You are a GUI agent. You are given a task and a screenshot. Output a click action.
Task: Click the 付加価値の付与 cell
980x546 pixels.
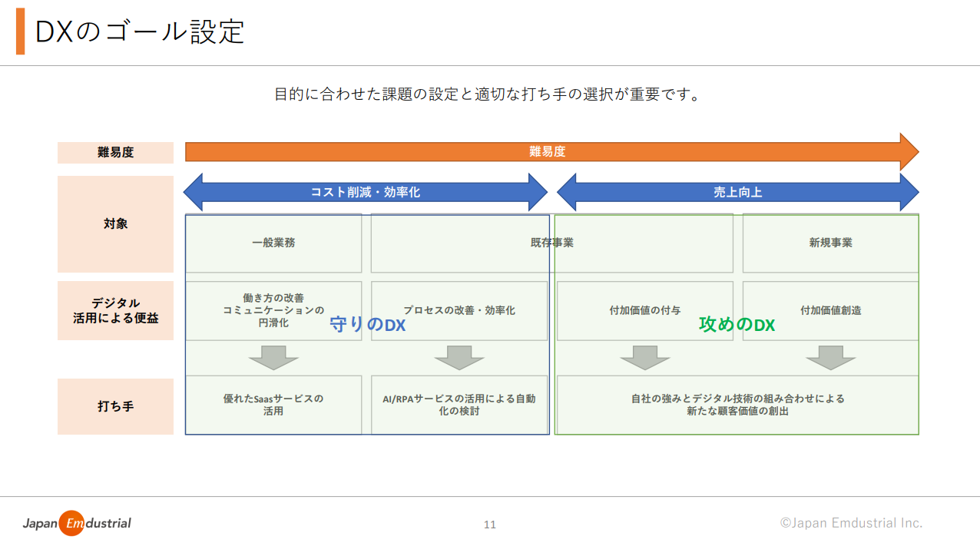644,310
